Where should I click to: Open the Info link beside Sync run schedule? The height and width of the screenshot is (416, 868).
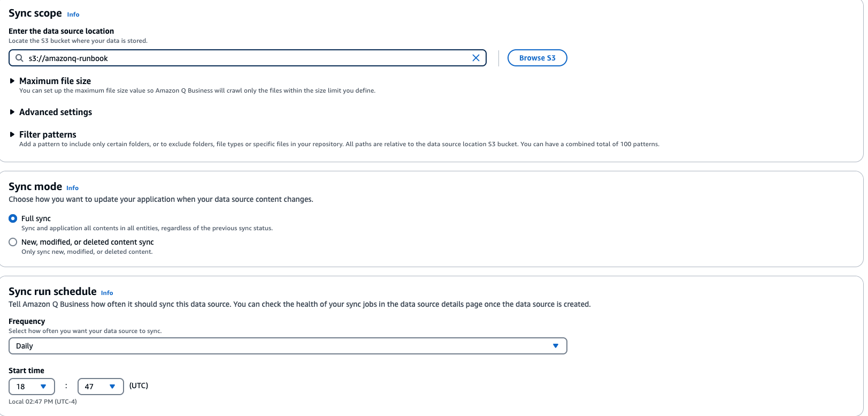107,292
